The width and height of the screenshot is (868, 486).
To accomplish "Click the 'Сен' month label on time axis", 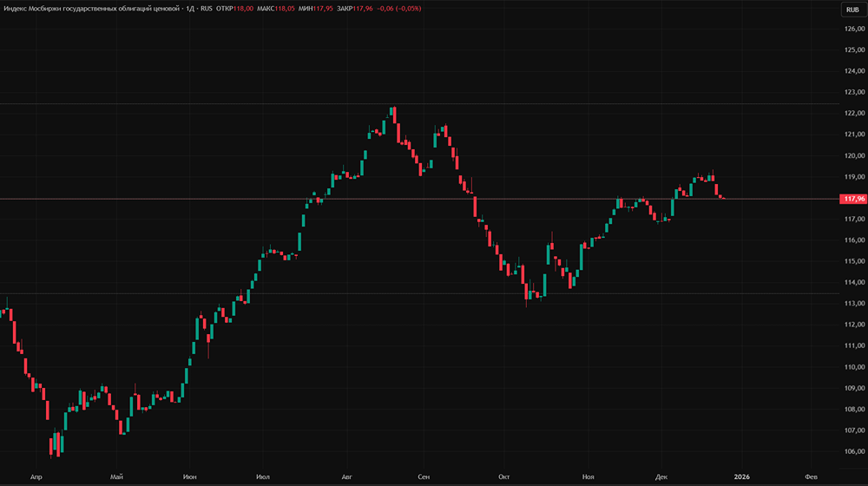I will click(424, 476).
